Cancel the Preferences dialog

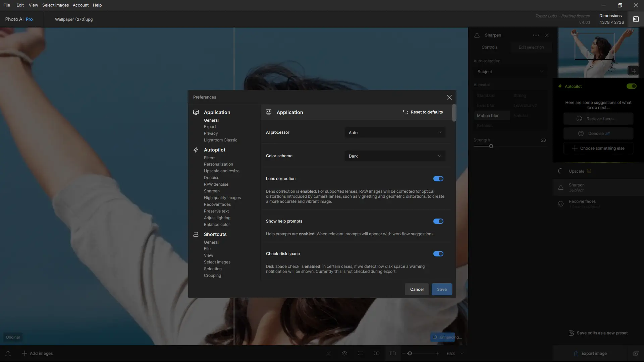coord(417,289)
